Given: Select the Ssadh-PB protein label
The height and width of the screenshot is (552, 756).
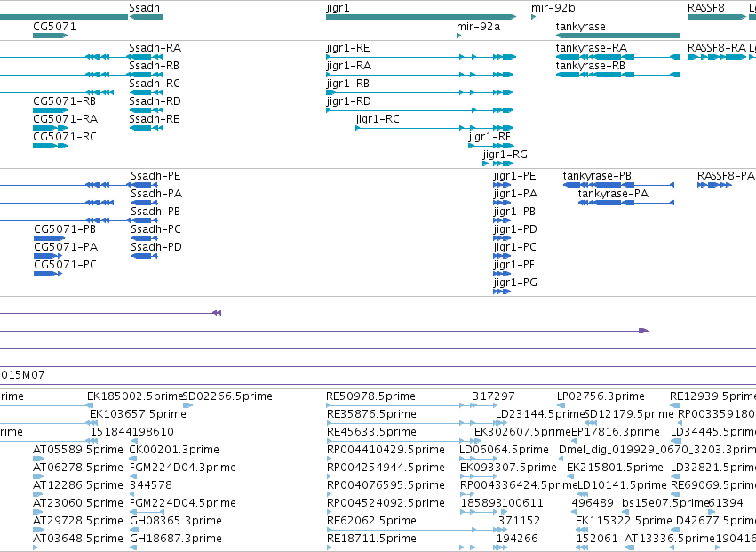Looking at the screenshot, I should tap(155, 212).
